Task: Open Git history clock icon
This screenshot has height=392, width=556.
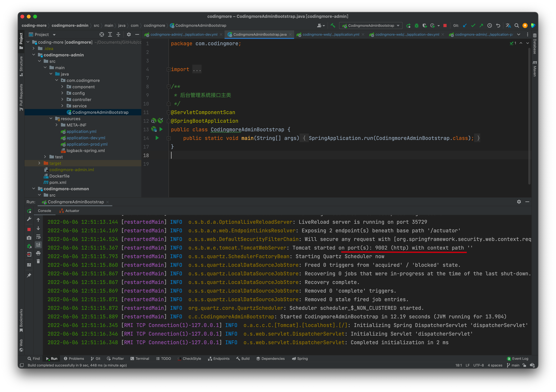Action: [489, 26]
